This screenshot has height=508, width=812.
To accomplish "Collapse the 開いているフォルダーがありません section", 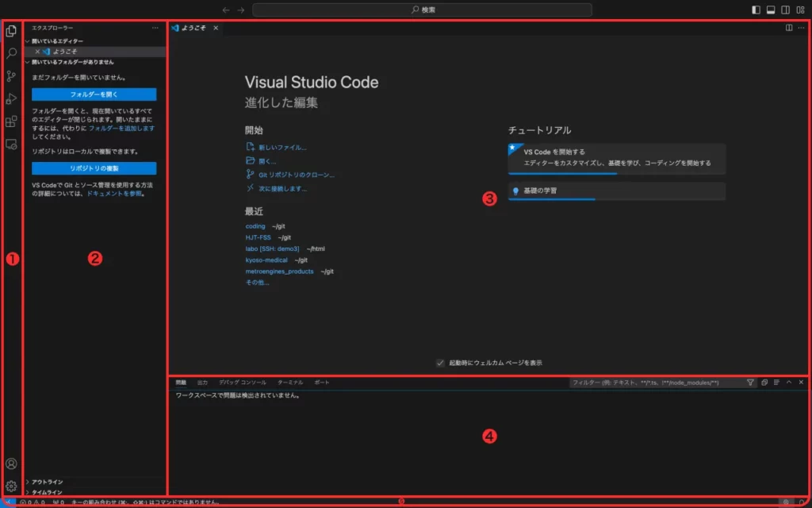I will coord(96,62).
